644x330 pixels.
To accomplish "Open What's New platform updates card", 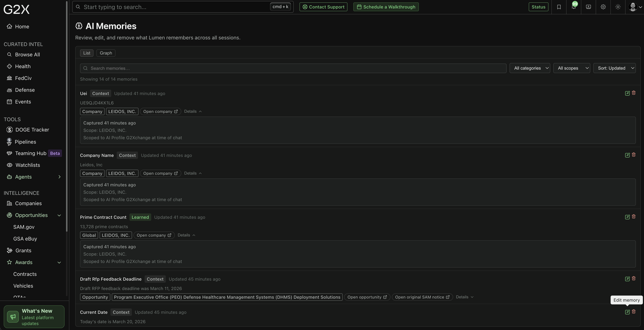I will point(34,317).
